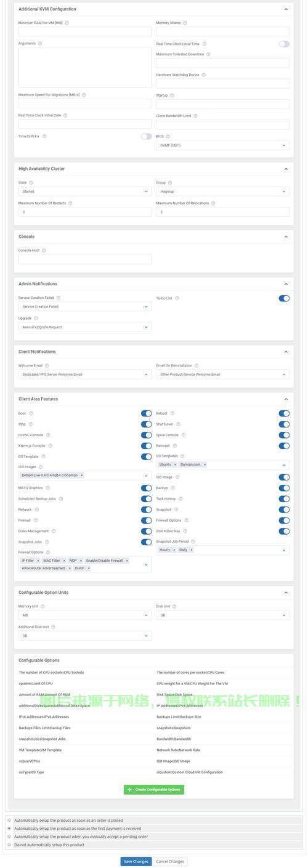Collapse the High Availability Cluster section
Screen dimensions: 308x868
[286, 169]
